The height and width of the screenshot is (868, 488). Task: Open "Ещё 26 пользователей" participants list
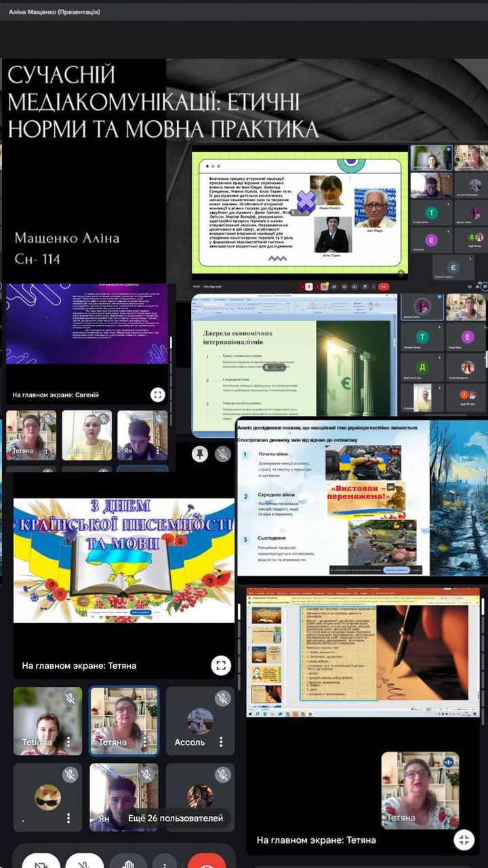point(175,818)
